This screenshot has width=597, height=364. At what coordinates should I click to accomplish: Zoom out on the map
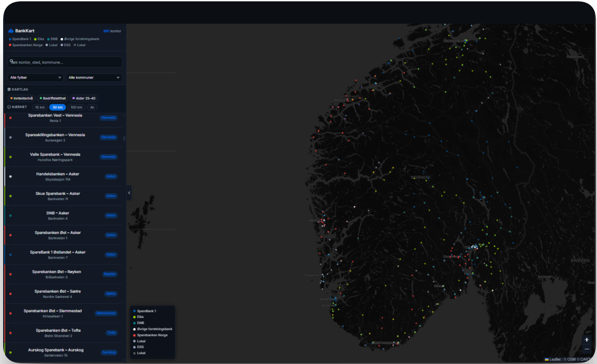pos(587,349)
